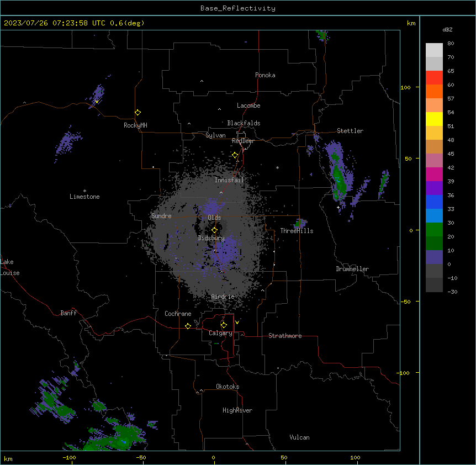This screenshot has width=476, height=465.
Task: Select the asterisk marker above Limestone
Action: pyautogui.click(x=84, y=191)
